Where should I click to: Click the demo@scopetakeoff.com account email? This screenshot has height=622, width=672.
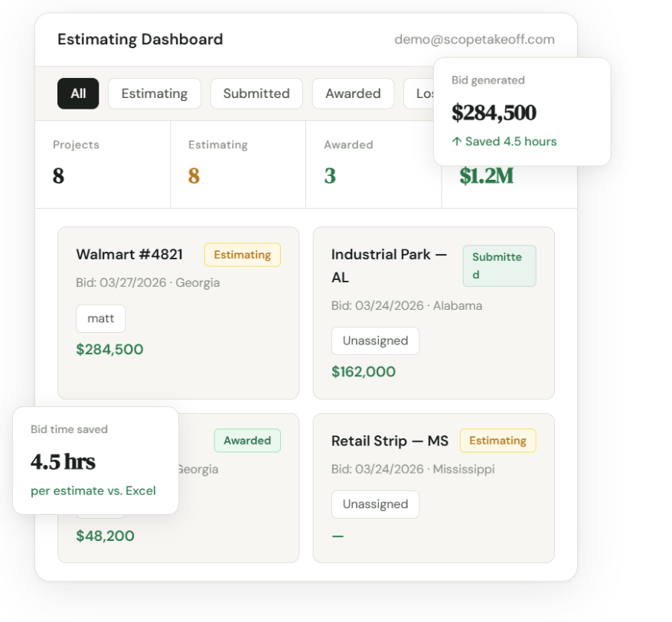(475, 39)
